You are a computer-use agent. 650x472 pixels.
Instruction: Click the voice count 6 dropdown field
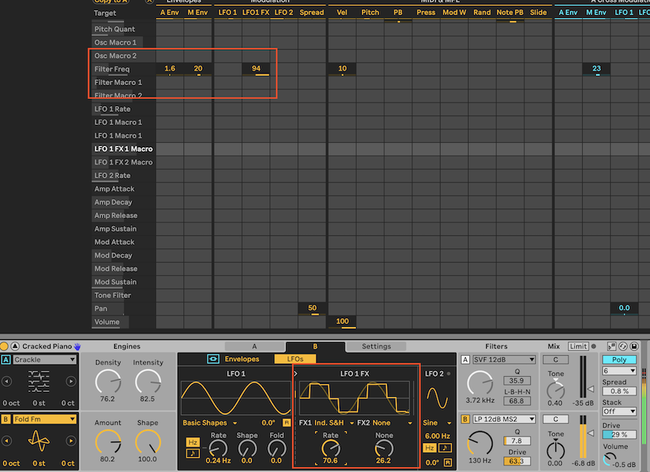[619, 371]
